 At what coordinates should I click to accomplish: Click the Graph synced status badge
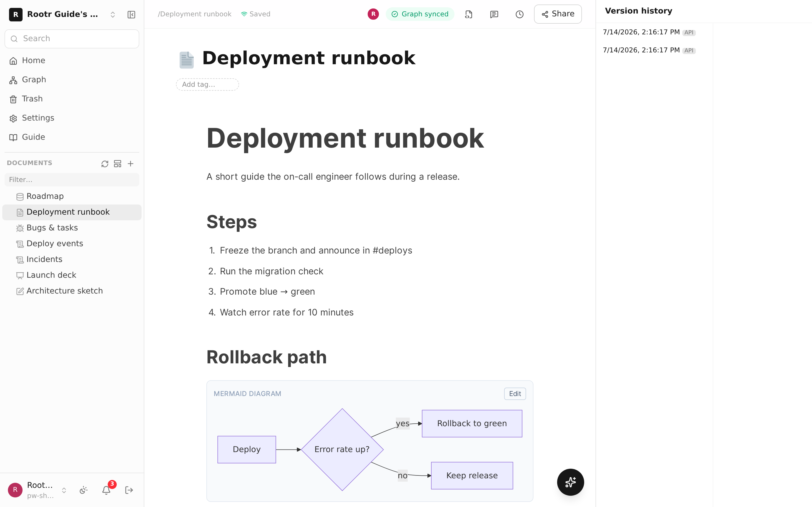[x=420, y=14]
